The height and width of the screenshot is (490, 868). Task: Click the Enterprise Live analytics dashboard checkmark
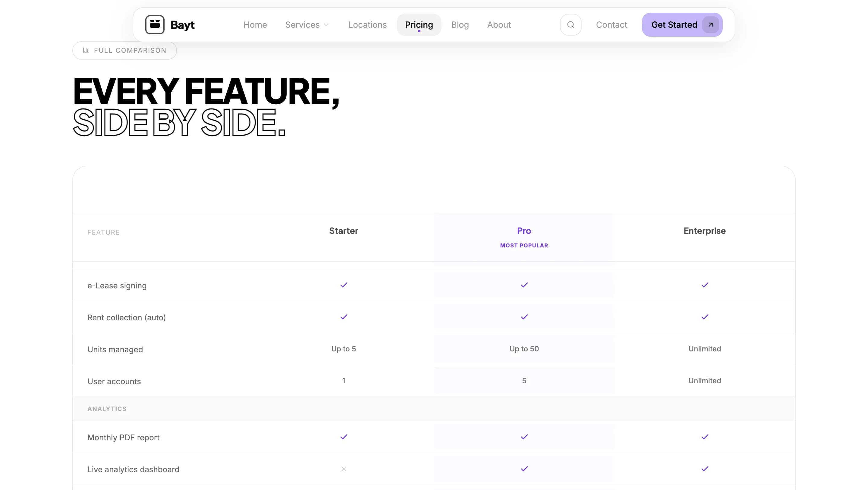click(705, 469)
